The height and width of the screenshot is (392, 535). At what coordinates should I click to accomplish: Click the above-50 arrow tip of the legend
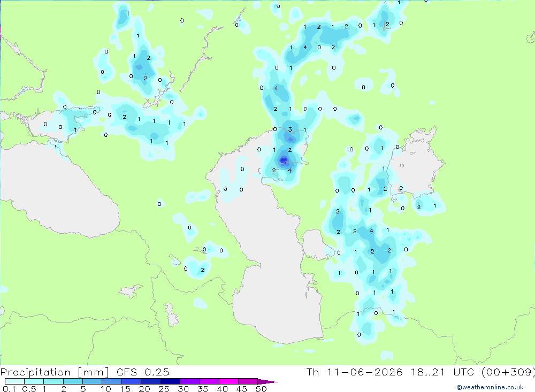pos(267,381)
